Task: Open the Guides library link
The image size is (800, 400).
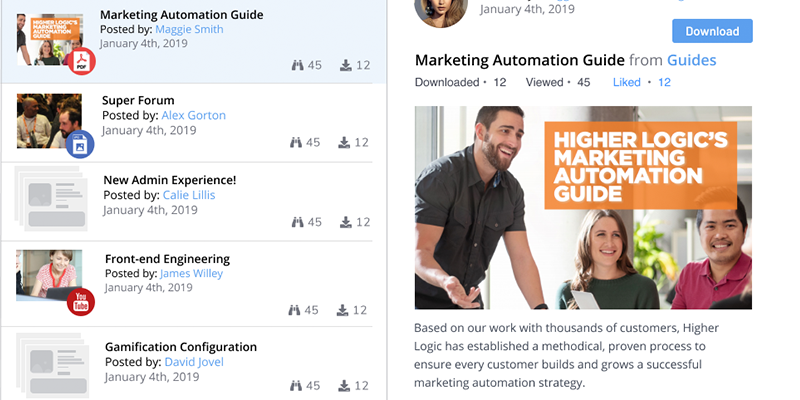Action: click(x=692, y=60)
